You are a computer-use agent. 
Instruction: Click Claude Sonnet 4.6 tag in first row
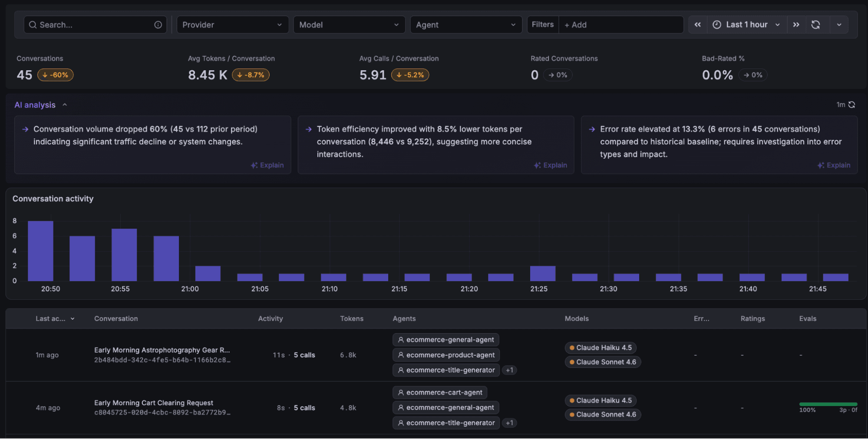603,362
